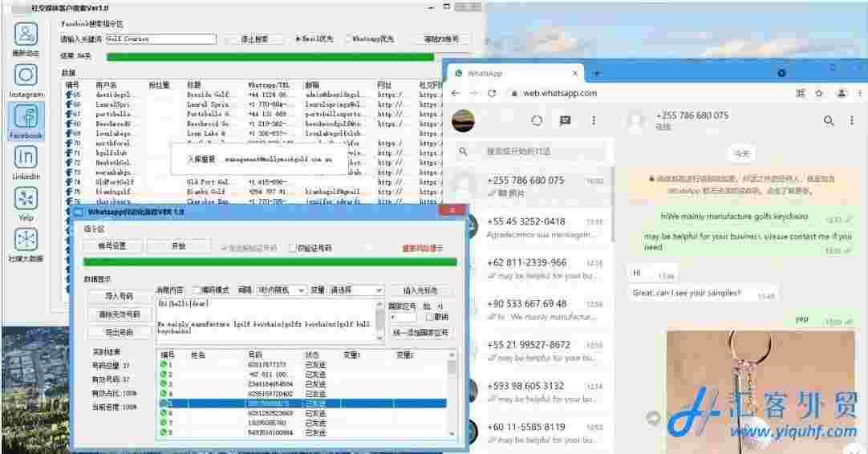
Task: Open a new browser tab with the plus icon
Action: tap(597, 73)
